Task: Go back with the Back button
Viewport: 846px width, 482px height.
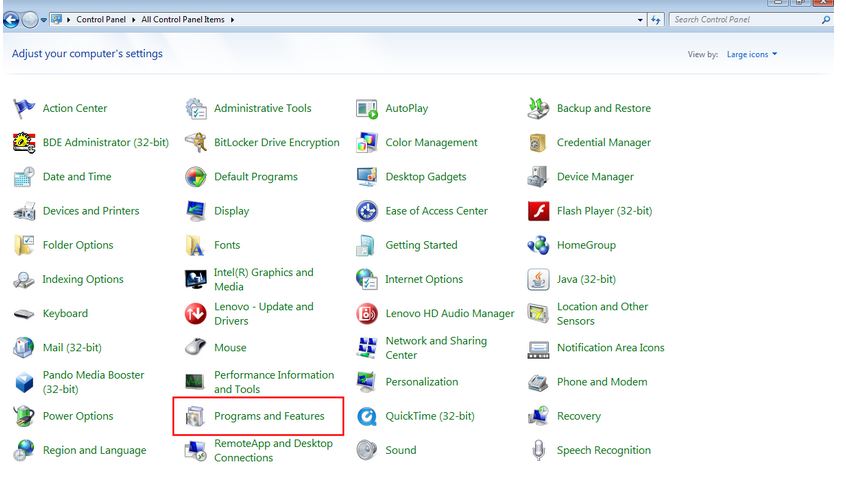Action: [11, 20]
